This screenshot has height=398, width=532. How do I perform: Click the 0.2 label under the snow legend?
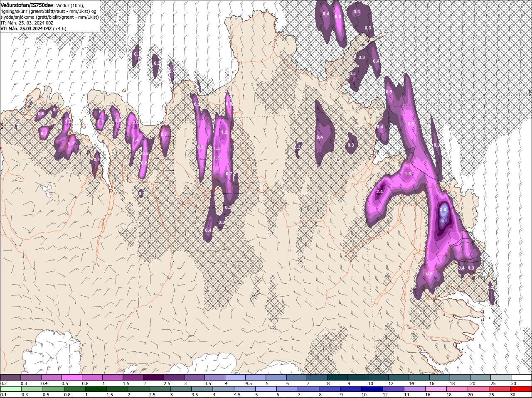pyautogui.click(x=3, y=383)
